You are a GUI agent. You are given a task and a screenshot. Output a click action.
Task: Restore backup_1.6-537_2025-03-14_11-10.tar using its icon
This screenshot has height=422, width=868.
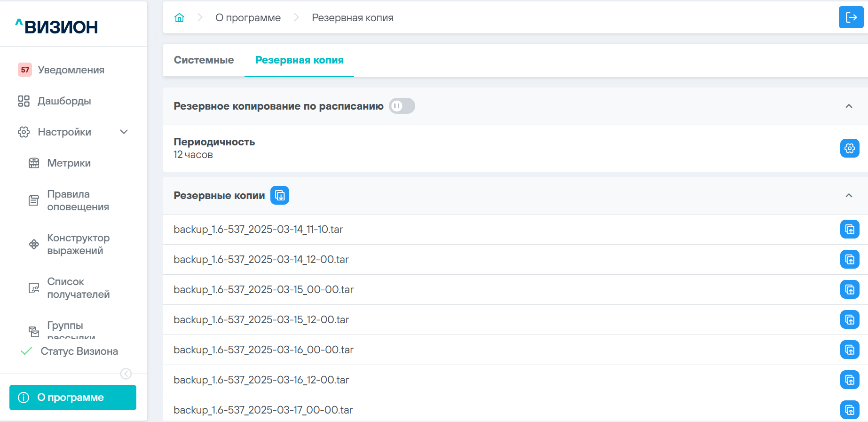[x=849, y=229]
